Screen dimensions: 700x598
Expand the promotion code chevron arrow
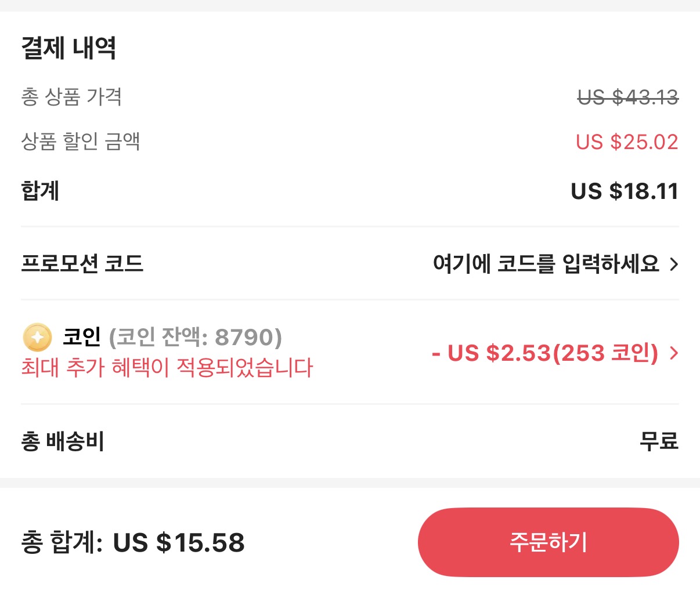[674, 264]
